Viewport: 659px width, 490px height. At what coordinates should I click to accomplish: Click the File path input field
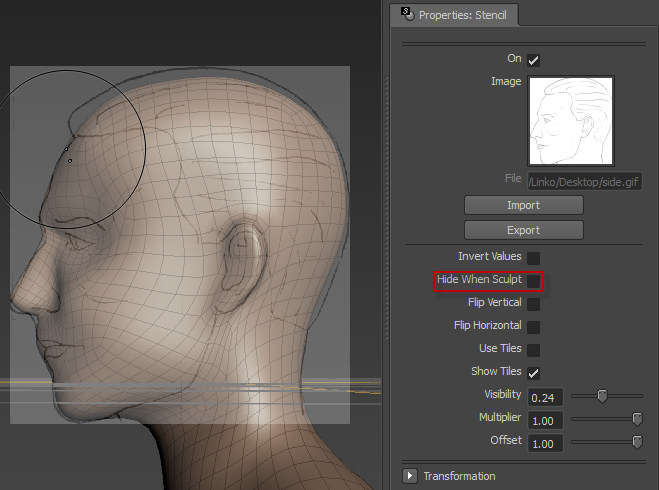coord(584,182)
